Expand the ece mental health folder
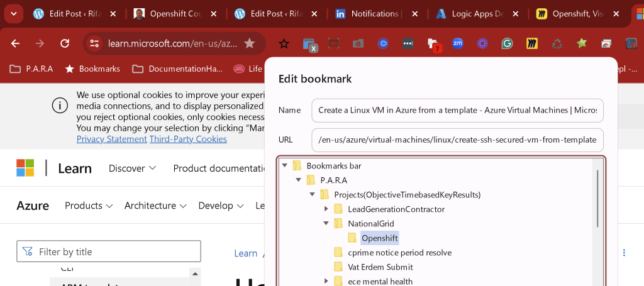 click(326, 281)
